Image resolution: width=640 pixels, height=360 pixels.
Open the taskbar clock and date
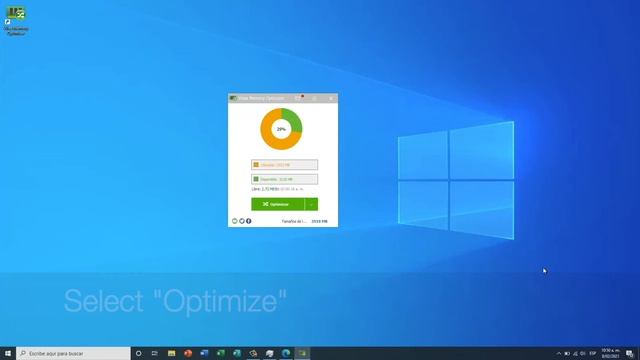[610, 353]
